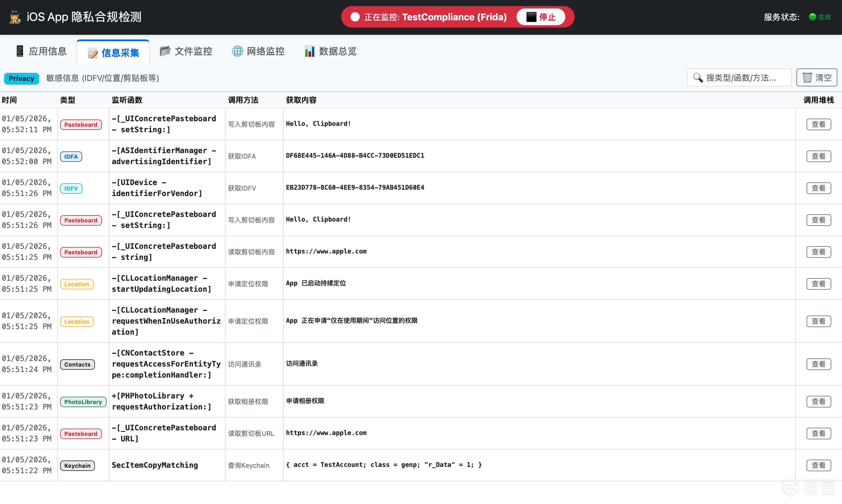Click the detective app logo icon

[x=15, y=17]
